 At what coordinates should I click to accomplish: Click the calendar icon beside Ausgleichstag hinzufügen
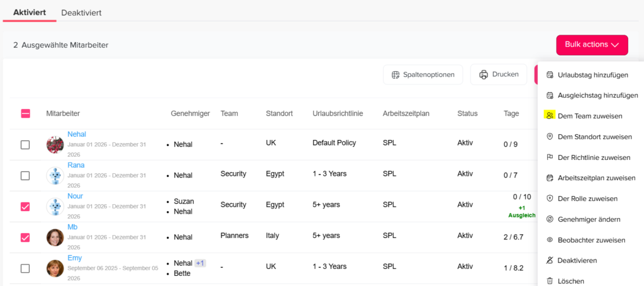click(x=550, y=96)
